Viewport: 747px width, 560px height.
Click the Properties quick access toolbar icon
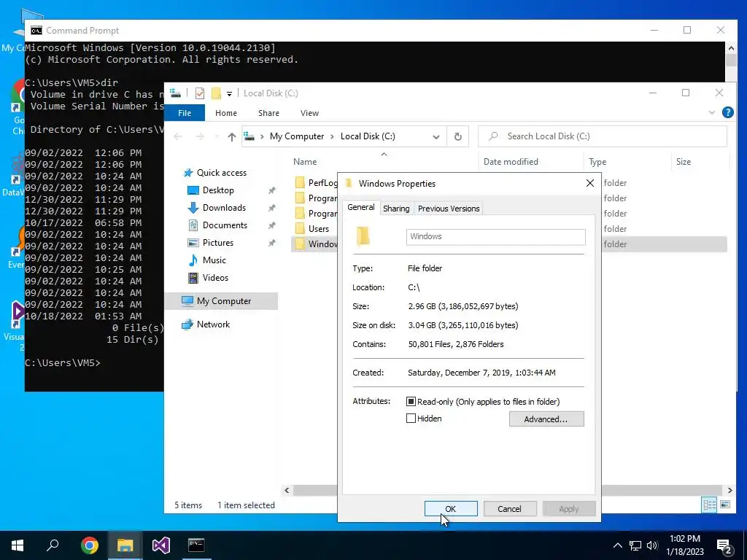pyautogui.click(x=200, y=93)
